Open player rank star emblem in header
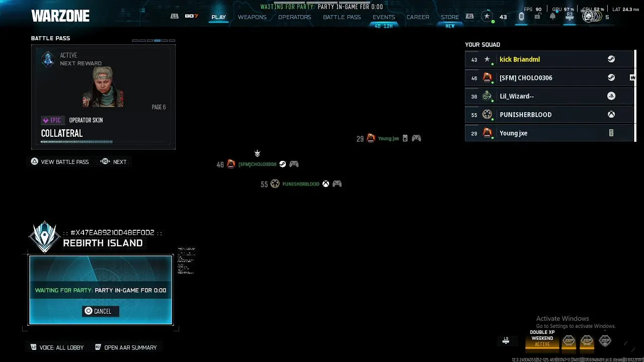Image resolution: width=644 pixels, height=362 pixels. click(487, 17)
